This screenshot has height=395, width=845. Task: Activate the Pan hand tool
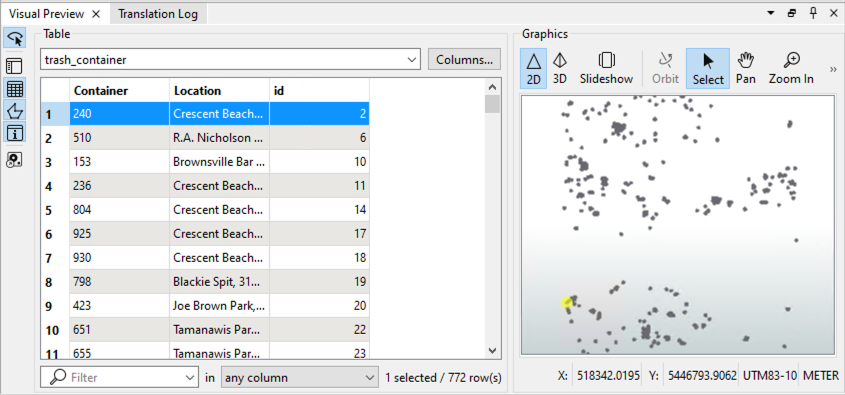(746, 68)
